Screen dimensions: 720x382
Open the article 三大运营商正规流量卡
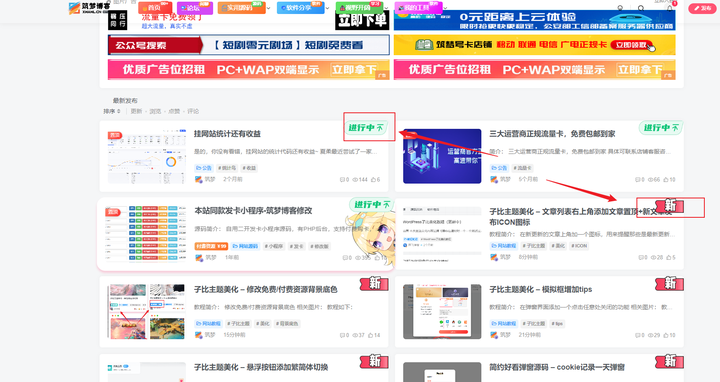552,134
